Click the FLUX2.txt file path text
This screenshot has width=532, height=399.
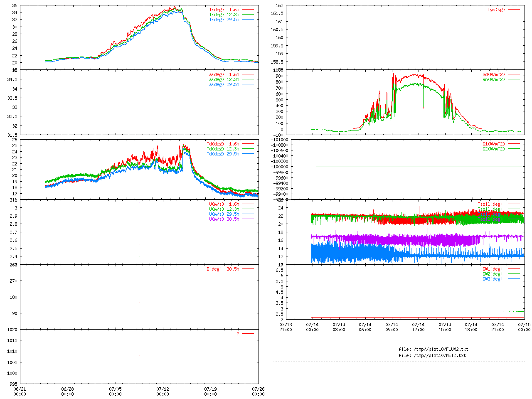[433, 349]
